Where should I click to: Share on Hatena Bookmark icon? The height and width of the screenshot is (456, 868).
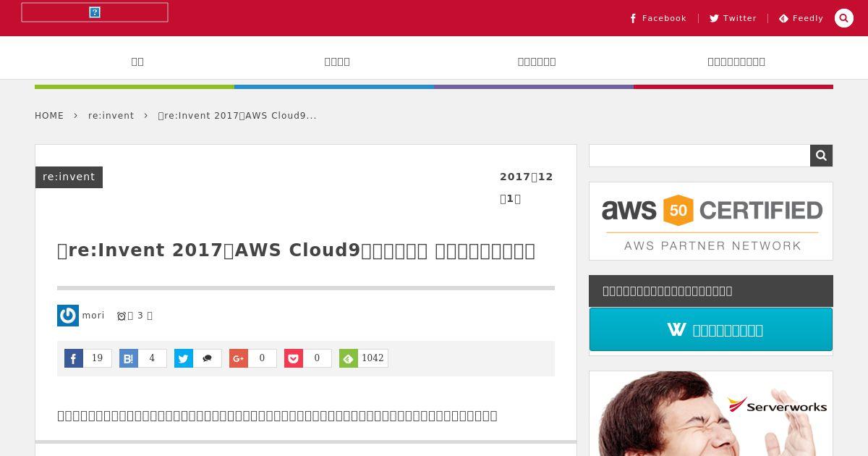click(x=129, y=358)
